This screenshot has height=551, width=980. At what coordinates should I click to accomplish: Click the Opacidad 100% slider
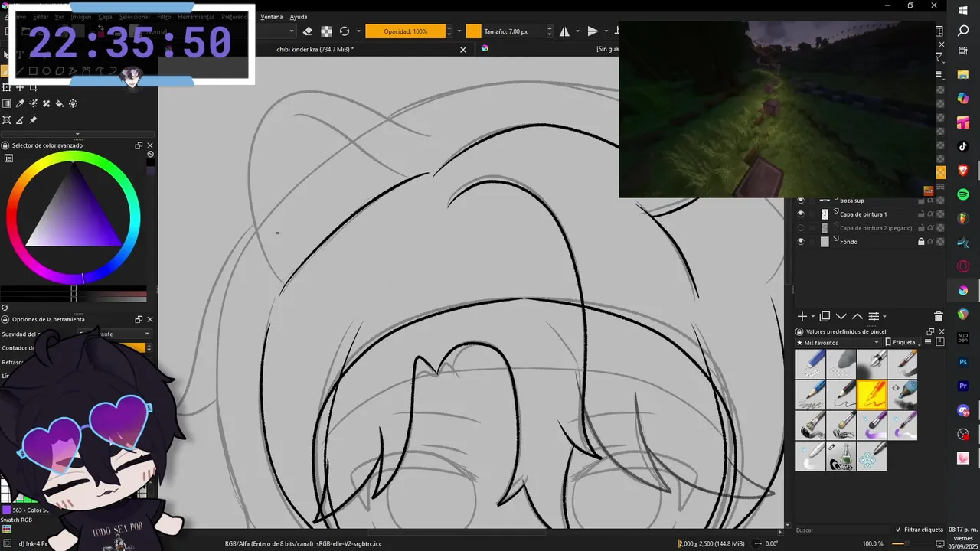point(405,31)
